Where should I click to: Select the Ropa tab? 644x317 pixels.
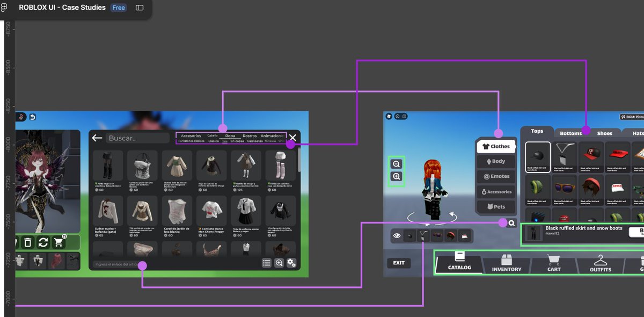click(230, 136)
